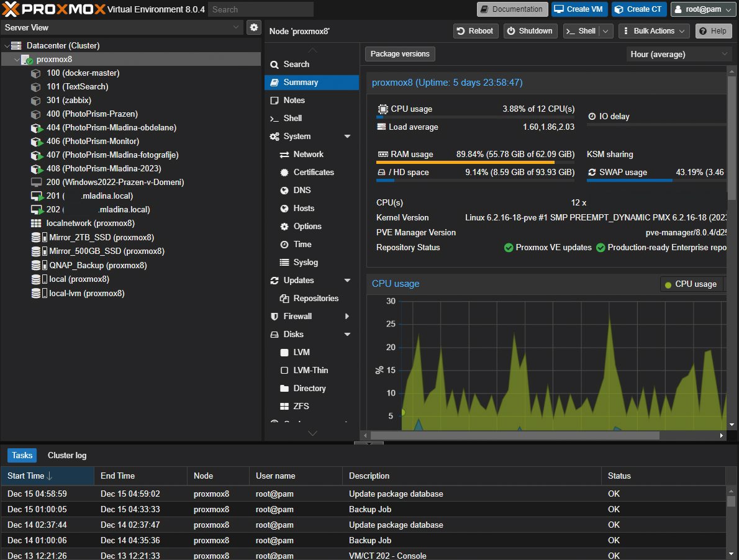Open the Shell item in node menu

(x=312, y=118)
